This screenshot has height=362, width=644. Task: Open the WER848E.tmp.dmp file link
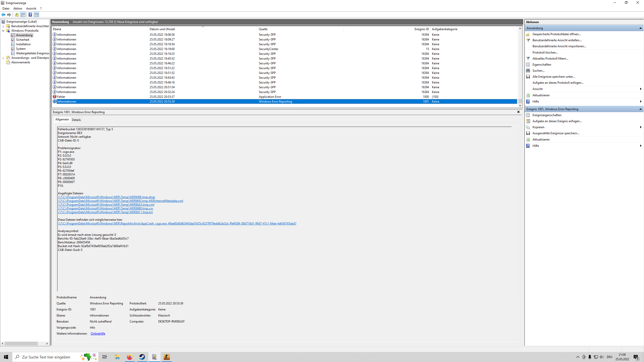point(106,197)
